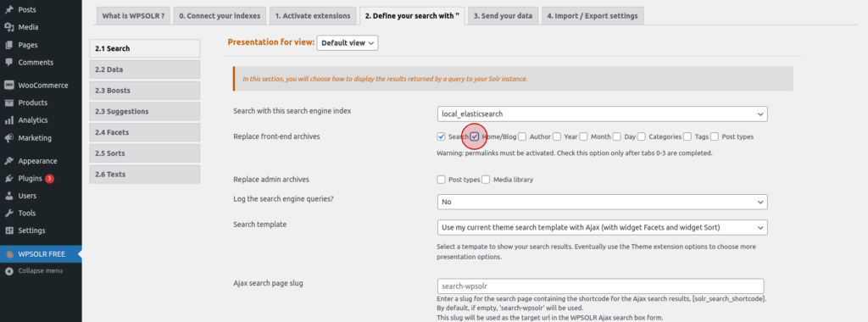The height and width of the screenshot is (322, 868).
Task: Open 4. Import / Export settings tab
Action: (593, 16)
